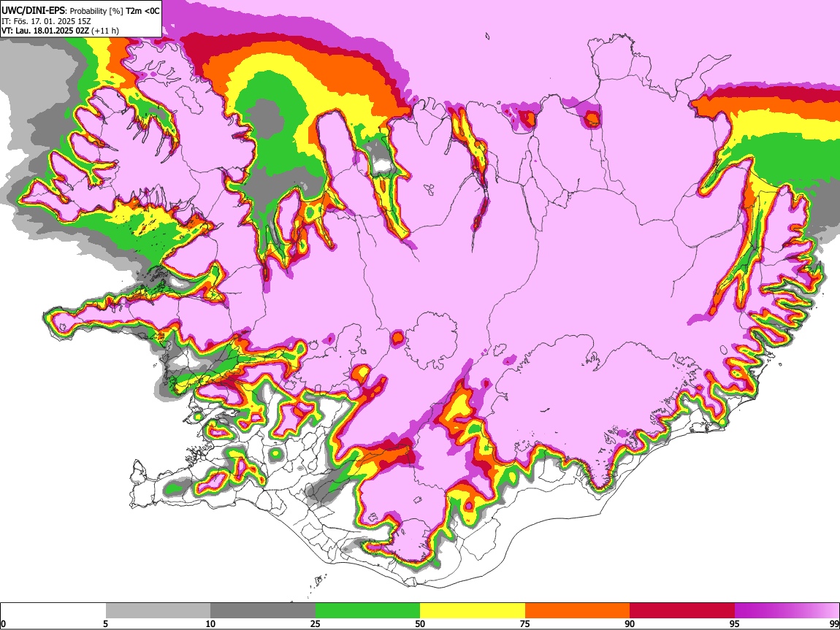Click the legend value '99'
The image size is (840, 630).
pos(833,623)
